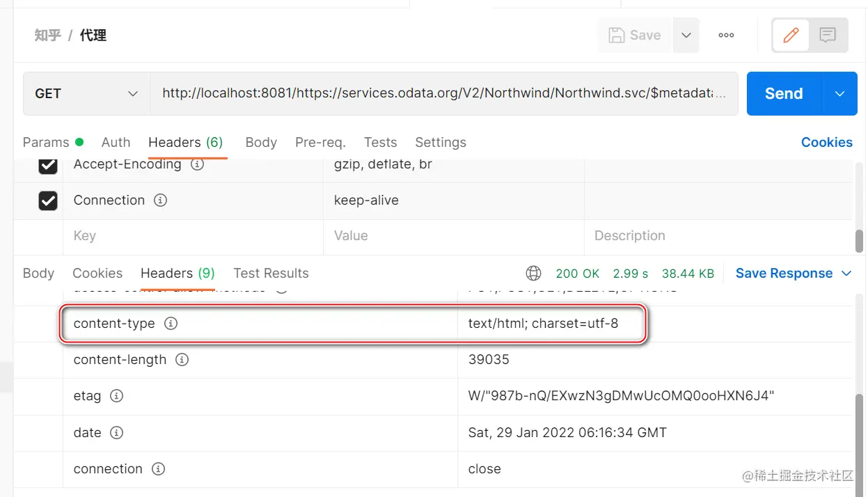Uncheck the Connection header checkbox
The height and width of the screenshot is (497, 868).
click(x=47, y=201)
